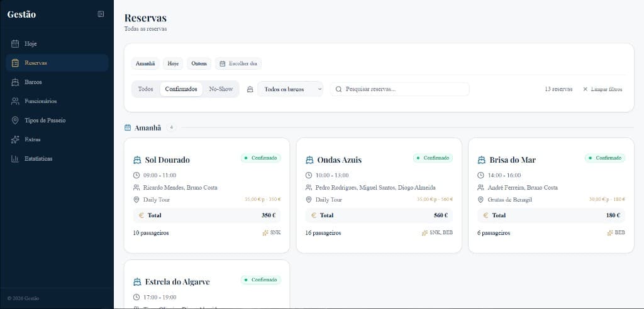Image resolution: width=644 pixels, height=309 pixels.
Task: Go to Extras section
Action: click(x=57, y=139)
